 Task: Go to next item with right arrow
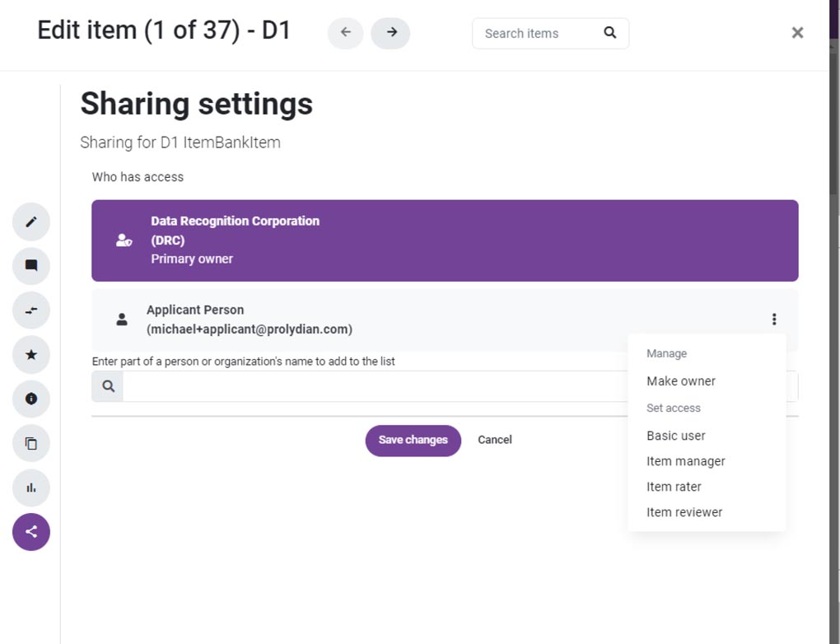point(391,33)
